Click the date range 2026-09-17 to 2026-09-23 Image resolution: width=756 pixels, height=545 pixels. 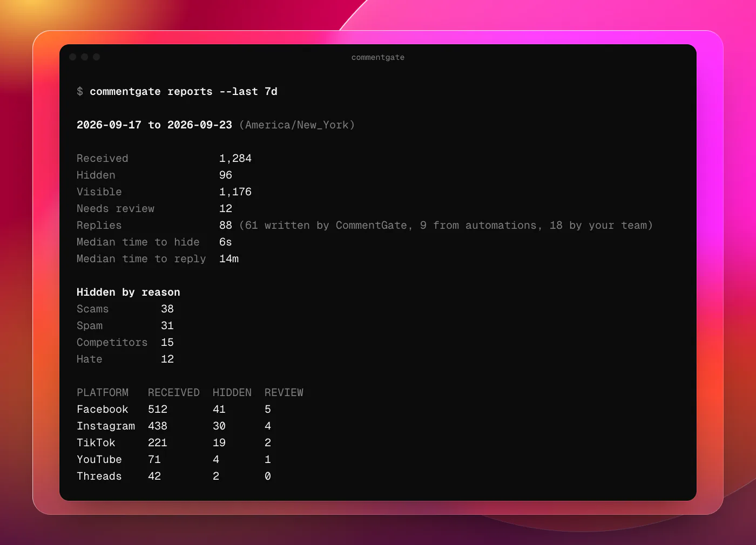(x=154, y=125)
